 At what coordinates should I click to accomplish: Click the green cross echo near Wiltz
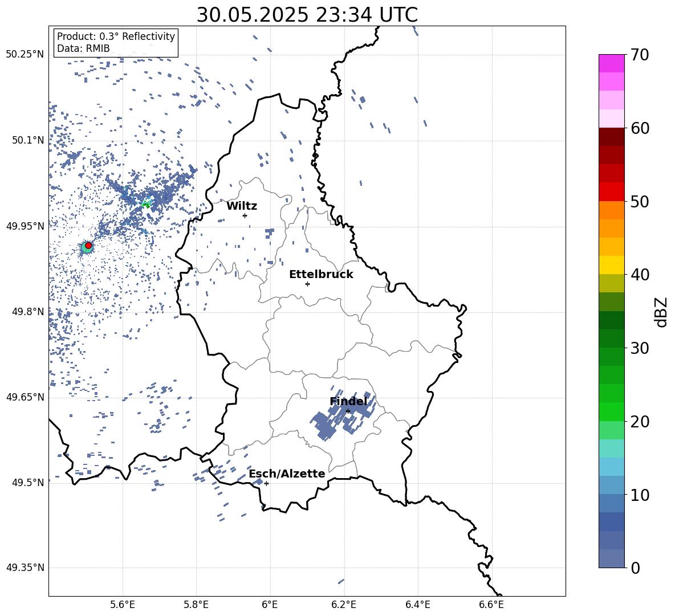[x=147, y=204]
